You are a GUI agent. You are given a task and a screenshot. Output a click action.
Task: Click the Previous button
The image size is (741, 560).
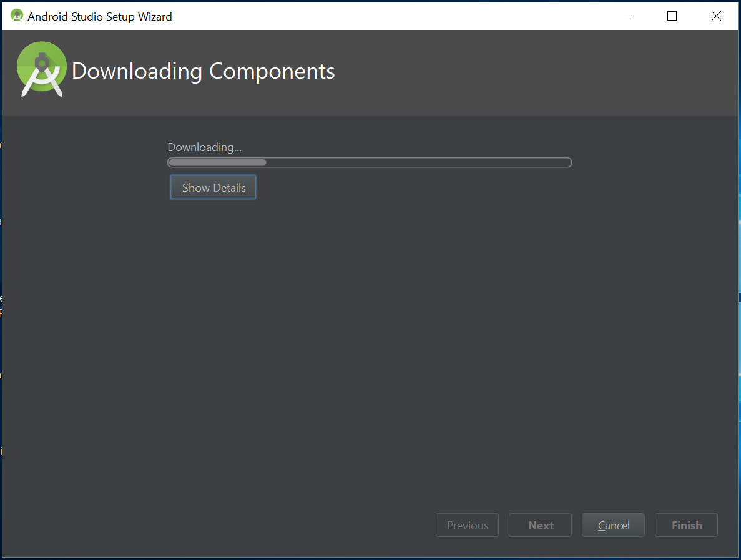[467, 525]
